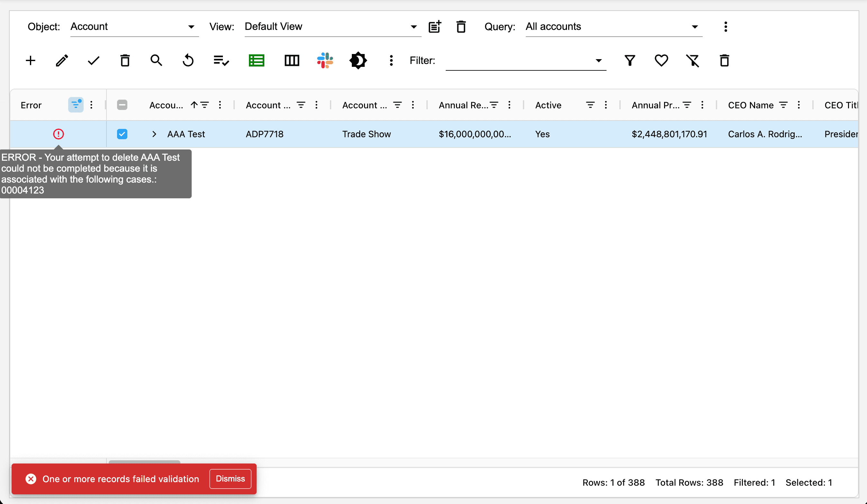Click the plus icon to add record
This screenshot has width=867, height=504.
31,60
